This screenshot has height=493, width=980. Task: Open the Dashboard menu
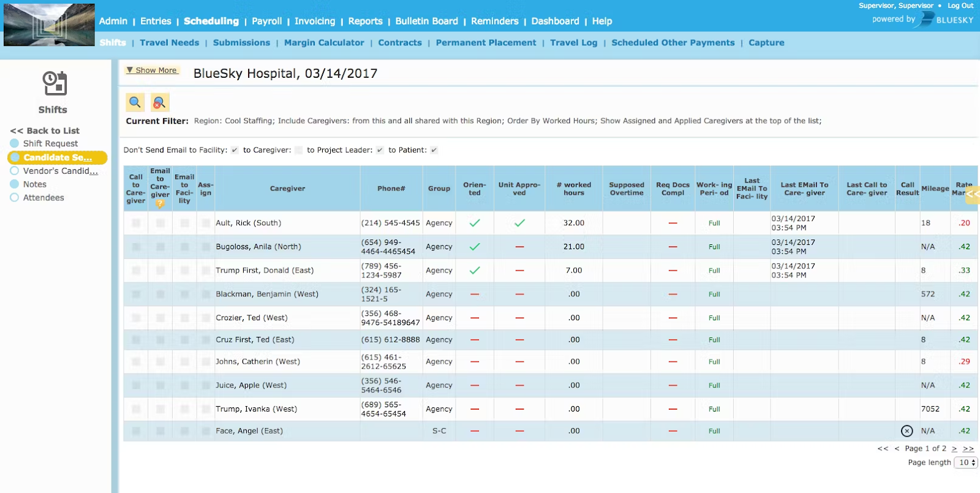pos(556,21)
